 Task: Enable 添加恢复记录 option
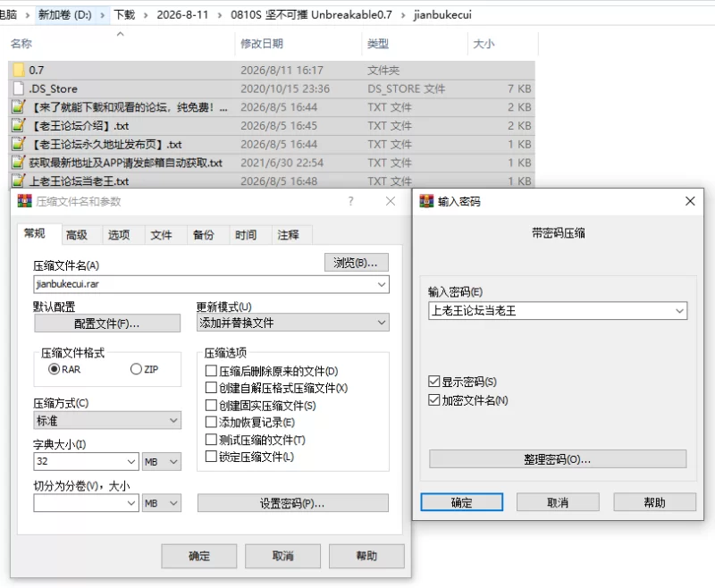point(211,422)
